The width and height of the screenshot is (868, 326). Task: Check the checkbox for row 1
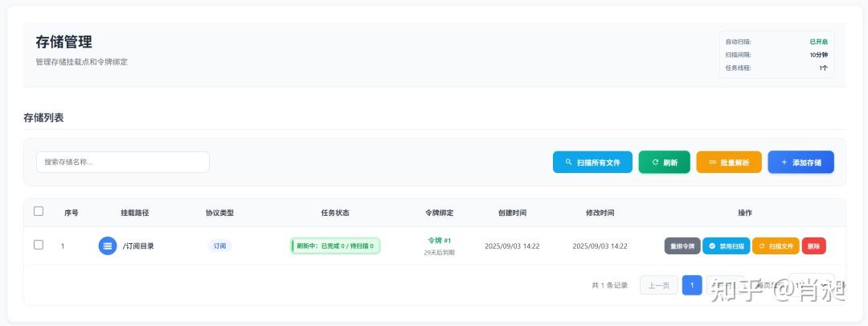[x=39, y=246]
